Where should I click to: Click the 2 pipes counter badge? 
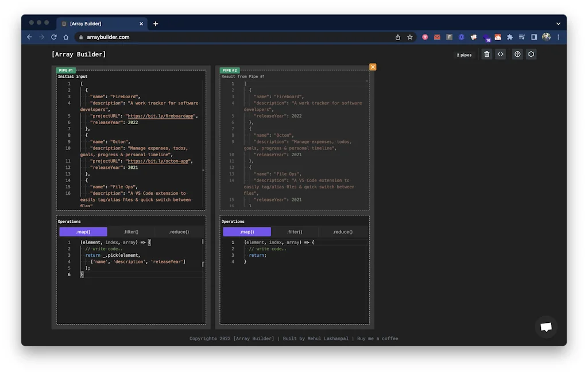click(x=464, y=55)
